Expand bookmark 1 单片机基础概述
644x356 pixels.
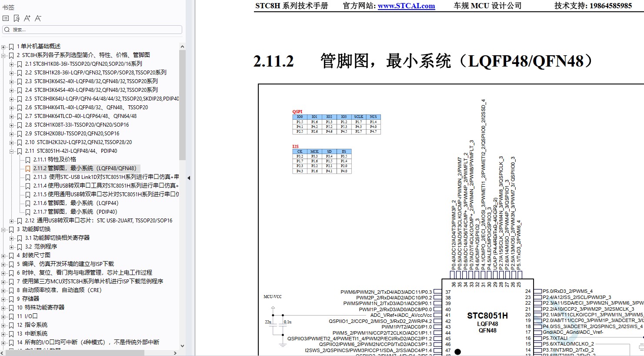[3, 47]
